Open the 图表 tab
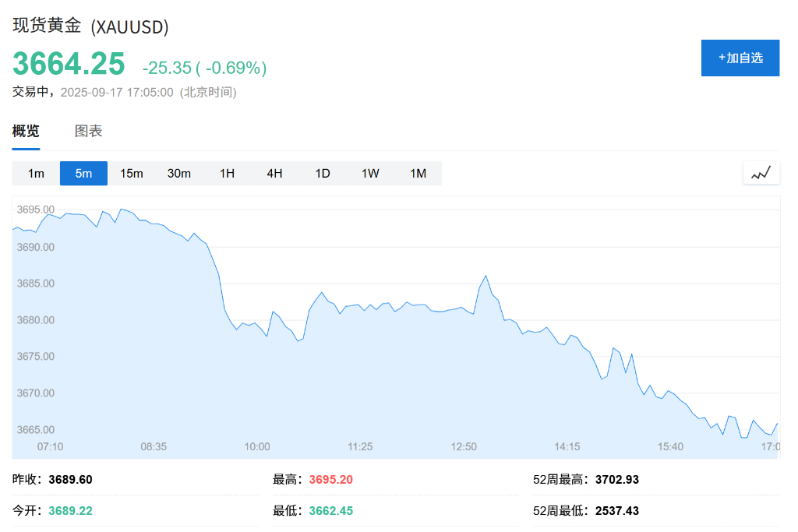The height and width of the screenshot is (532, 798). (88, 131)
